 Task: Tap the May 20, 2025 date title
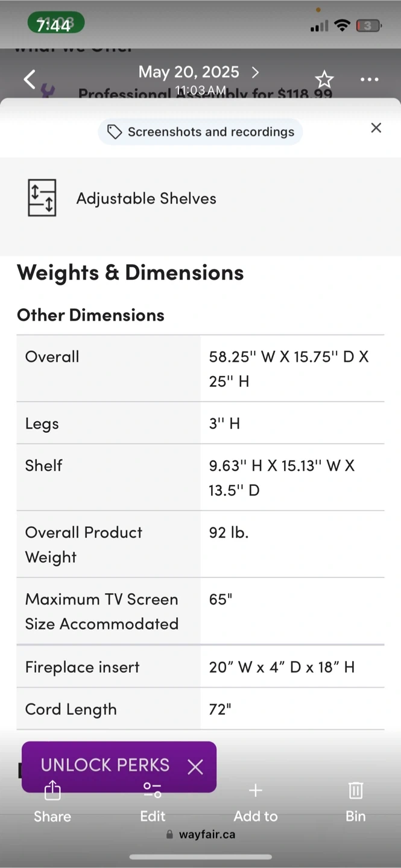pos(189,72)
